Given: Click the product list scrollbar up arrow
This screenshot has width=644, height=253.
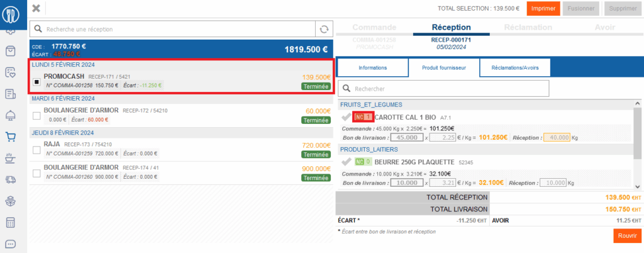Looking at the screenshot, I should pyautogui.click(x=638, y=104).
